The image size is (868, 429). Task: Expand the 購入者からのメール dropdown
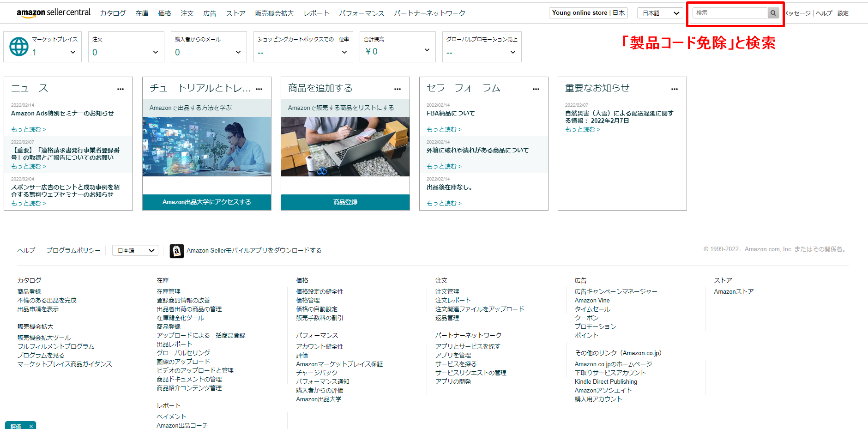click(x=238, y=52)
